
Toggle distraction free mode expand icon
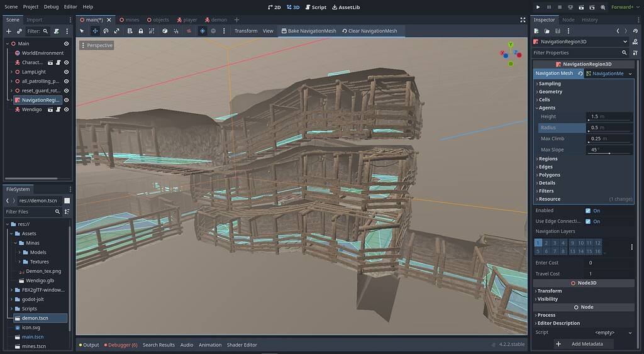click(523, 19)
